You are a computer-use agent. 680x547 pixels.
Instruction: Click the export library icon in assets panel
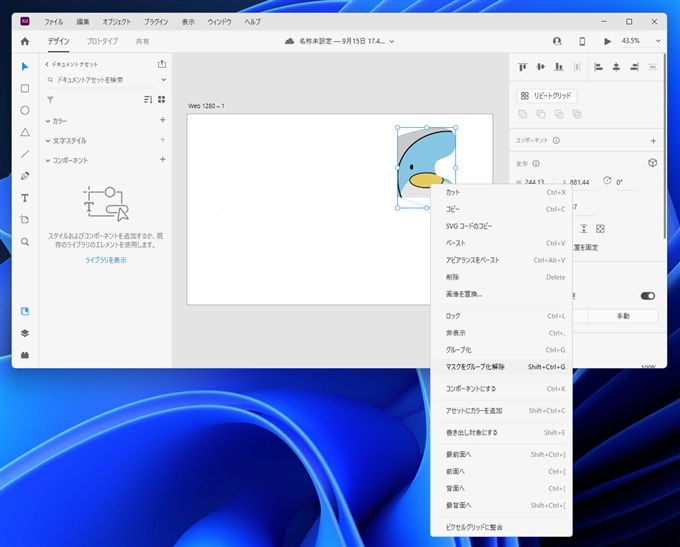[162, 64]
